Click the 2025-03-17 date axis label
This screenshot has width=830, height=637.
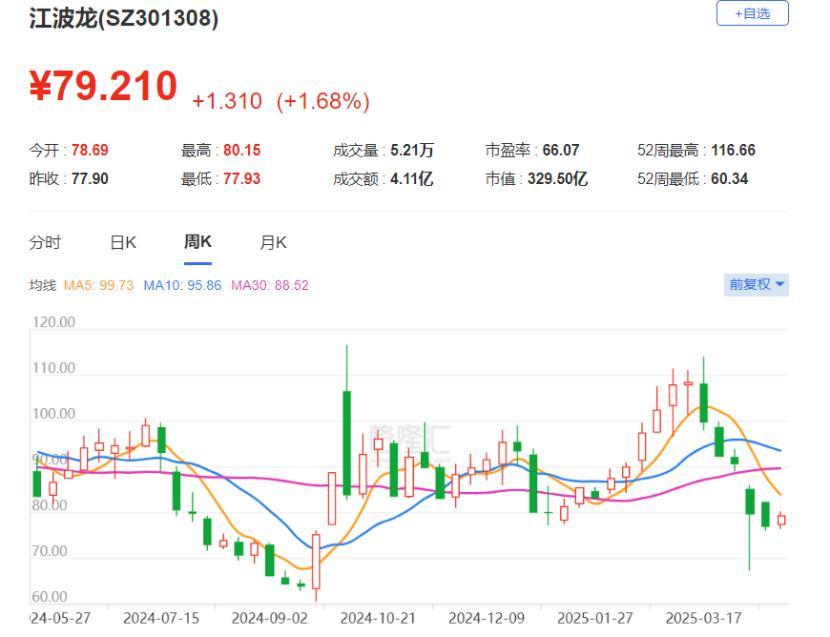[703, 618]
